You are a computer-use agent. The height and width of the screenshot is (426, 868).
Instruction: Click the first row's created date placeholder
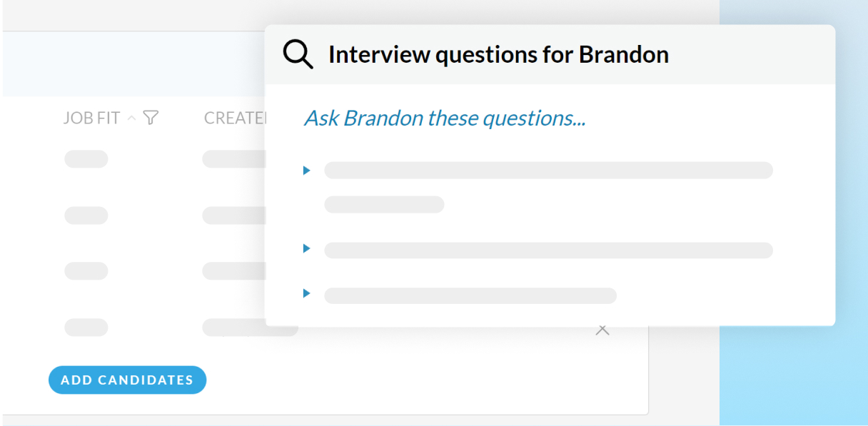click(233, 159)
